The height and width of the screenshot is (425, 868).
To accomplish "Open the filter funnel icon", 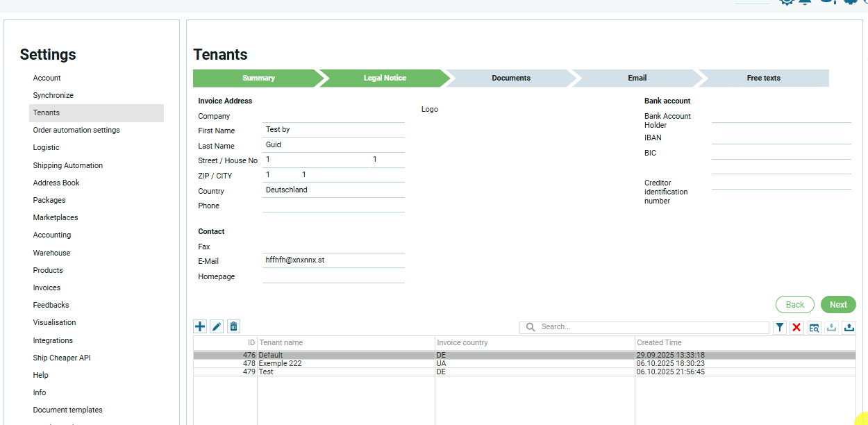I will 780,327.
